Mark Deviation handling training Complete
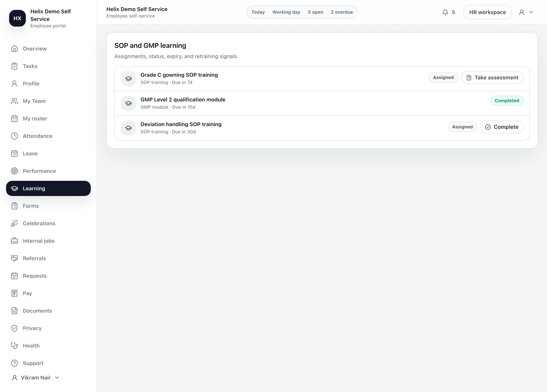The height and width of the screenshot is (392, 547). (x=502, y=127)
